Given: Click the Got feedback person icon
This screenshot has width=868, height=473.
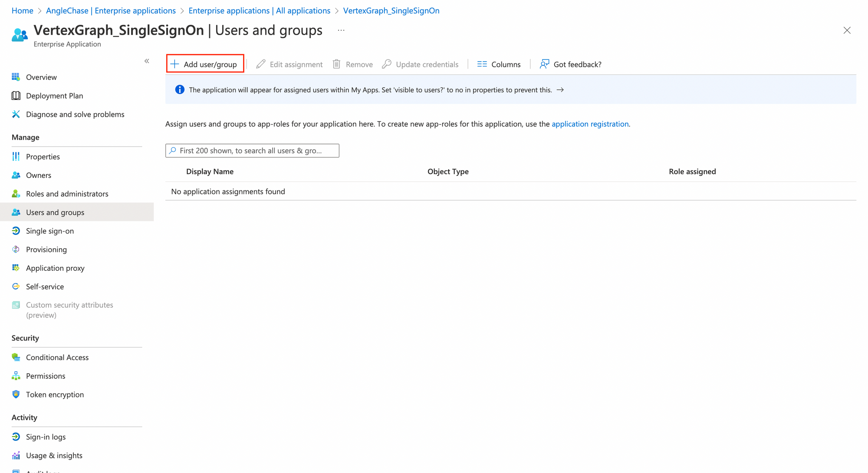Looking at the screenshot, I should [544, 64].
